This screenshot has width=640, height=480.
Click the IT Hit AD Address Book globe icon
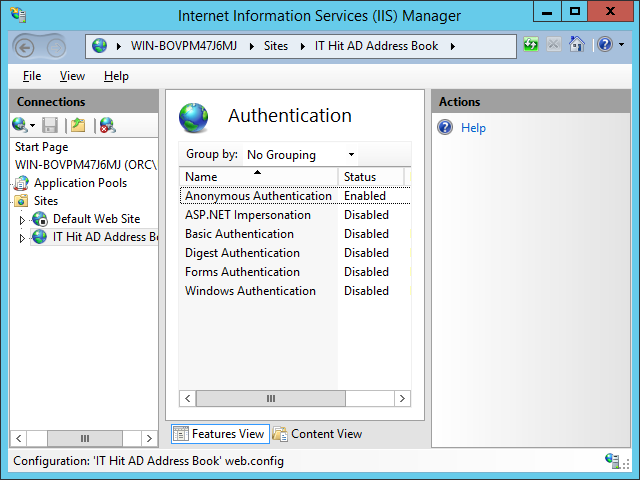[x=40, y=237]
